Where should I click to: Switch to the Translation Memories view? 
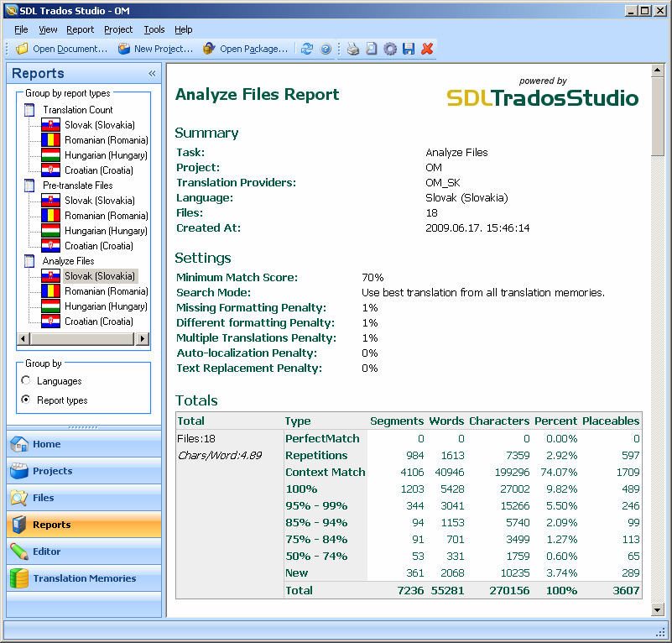pyautogui.click(x=84, y=578)
